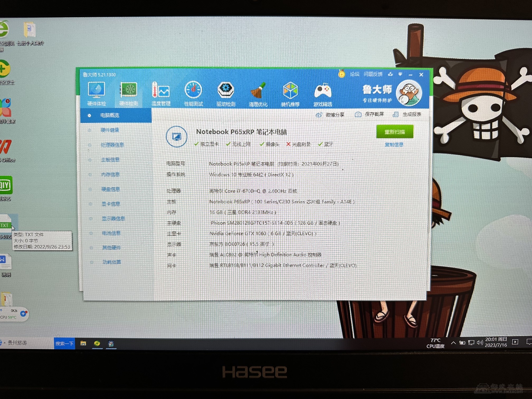Select 其他硬件 sidebar item
Viewport: 532px width, 399px height.
coord(111,248)
